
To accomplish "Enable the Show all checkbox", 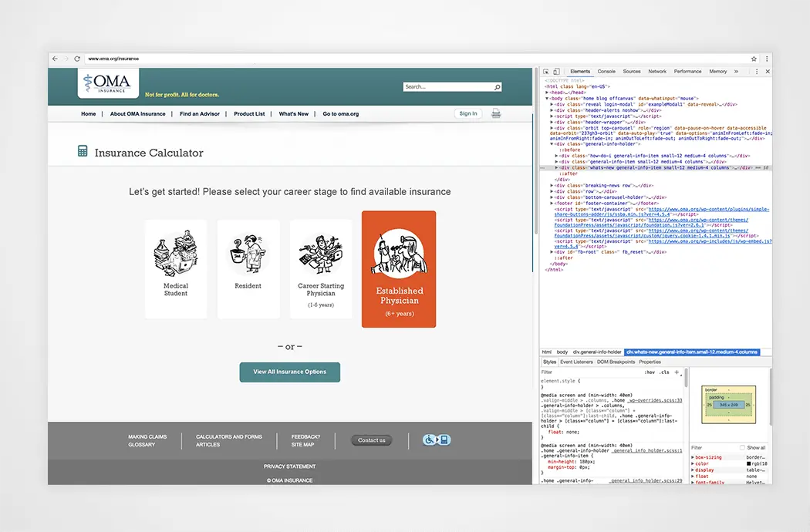I will click(x=742, y=448).
